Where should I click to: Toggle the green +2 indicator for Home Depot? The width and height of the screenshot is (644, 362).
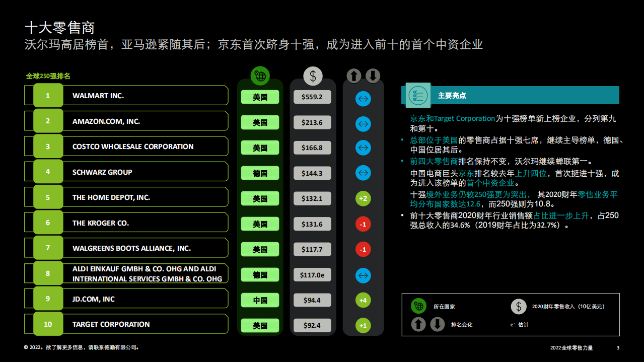363,198
